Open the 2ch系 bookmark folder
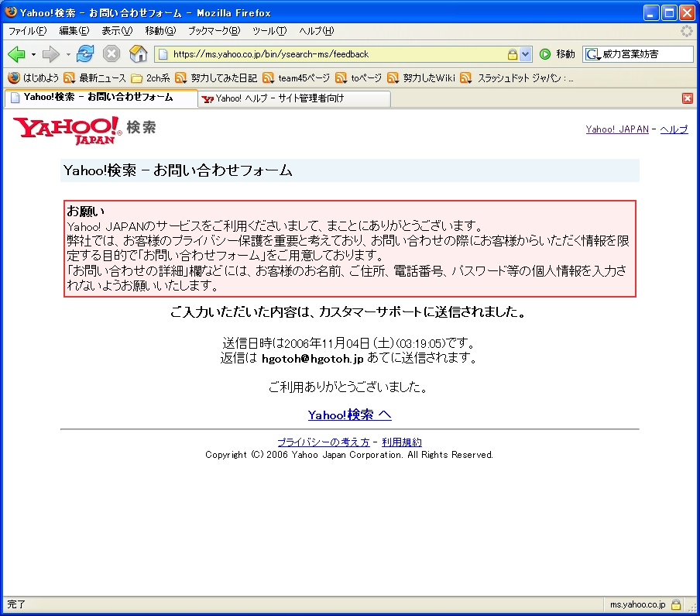The width and height of the screenshot is (700, 616). point(150,78)
